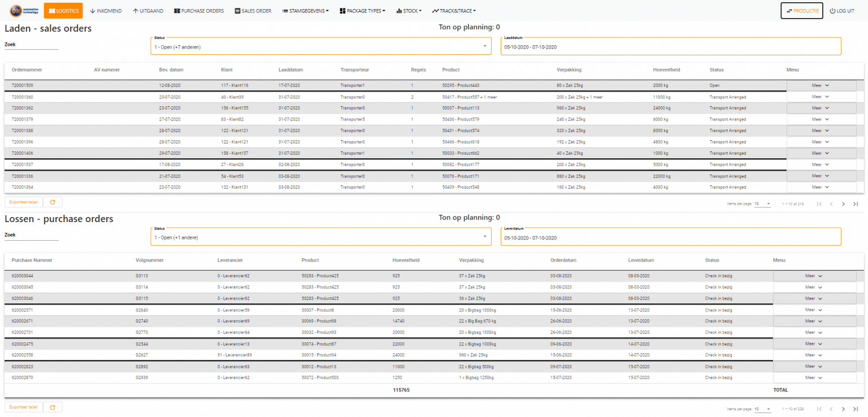Click the PURCHASE ORDERS grid icon
The height and width of the screenshot is (417, 868).
coord(176,10)
